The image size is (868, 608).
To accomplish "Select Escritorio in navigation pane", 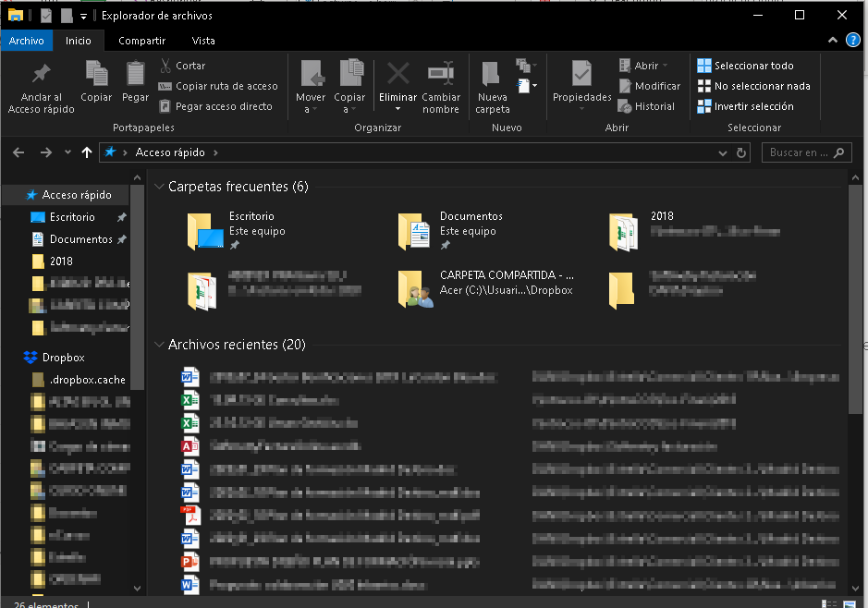I will point(72,217).
